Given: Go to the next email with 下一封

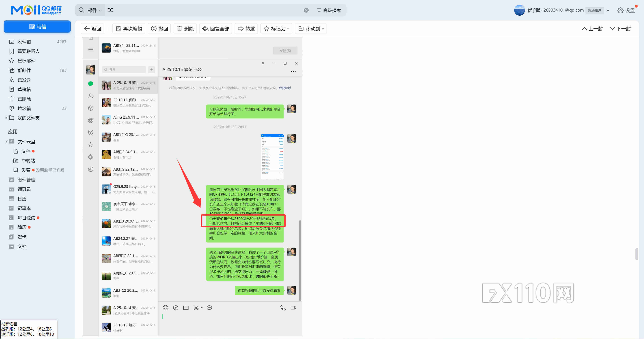Looking at the screenshot, I should 620,29.
